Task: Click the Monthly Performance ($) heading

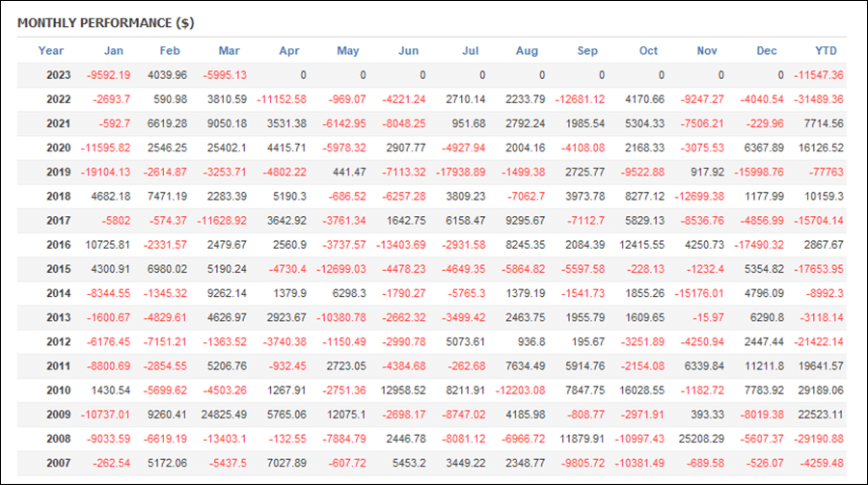Action: (106, 23)
